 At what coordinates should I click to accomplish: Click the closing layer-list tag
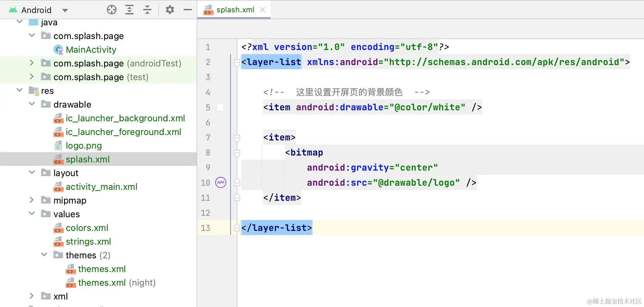coord(277,228)
